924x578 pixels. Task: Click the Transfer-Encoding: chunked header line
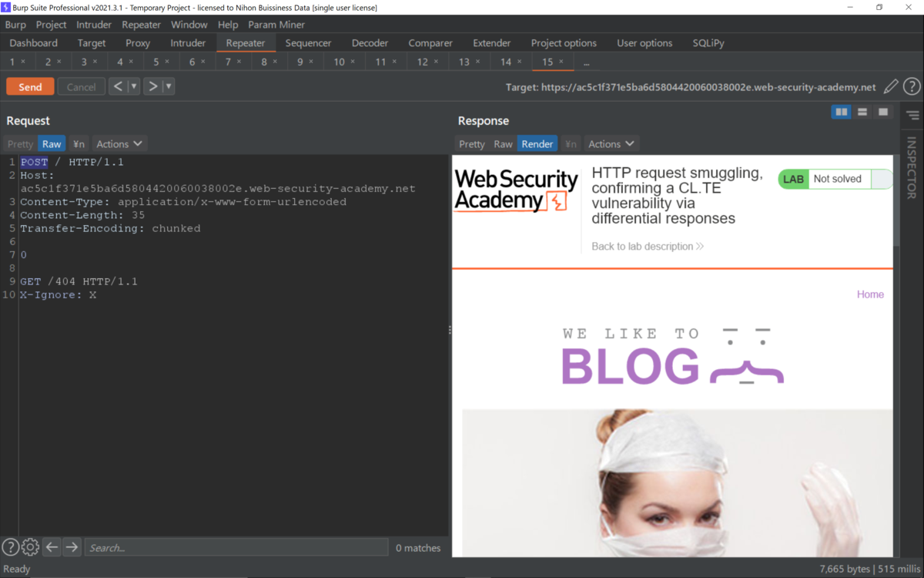[x=110, y=228]
